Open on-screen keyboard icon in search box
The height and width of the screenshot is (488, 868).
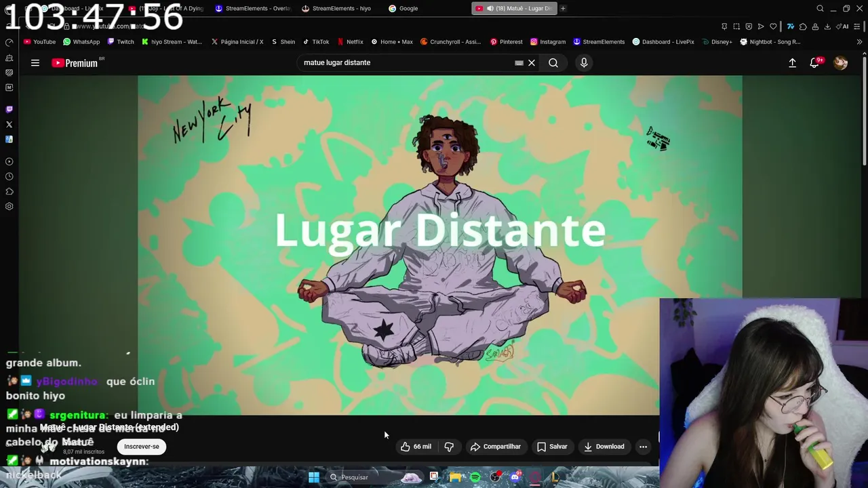[x=519, y=63]
